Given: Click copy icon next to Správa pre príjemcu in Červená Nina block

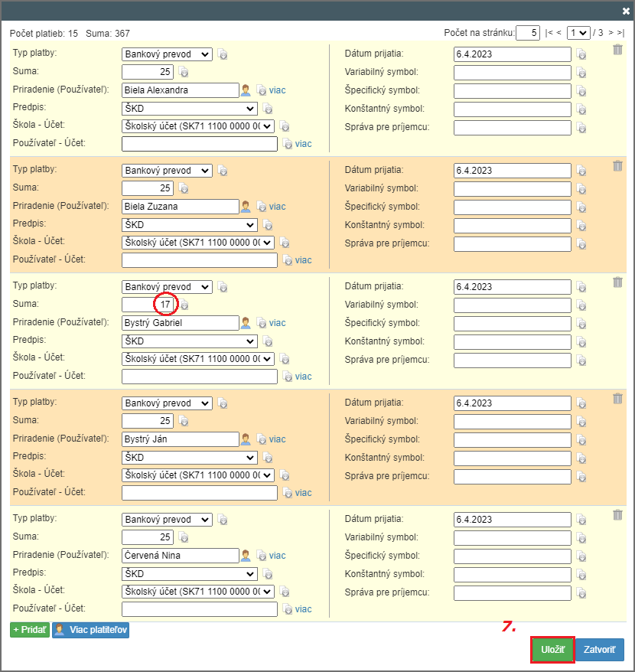Looking at the screenshot, I should point(581,593).
